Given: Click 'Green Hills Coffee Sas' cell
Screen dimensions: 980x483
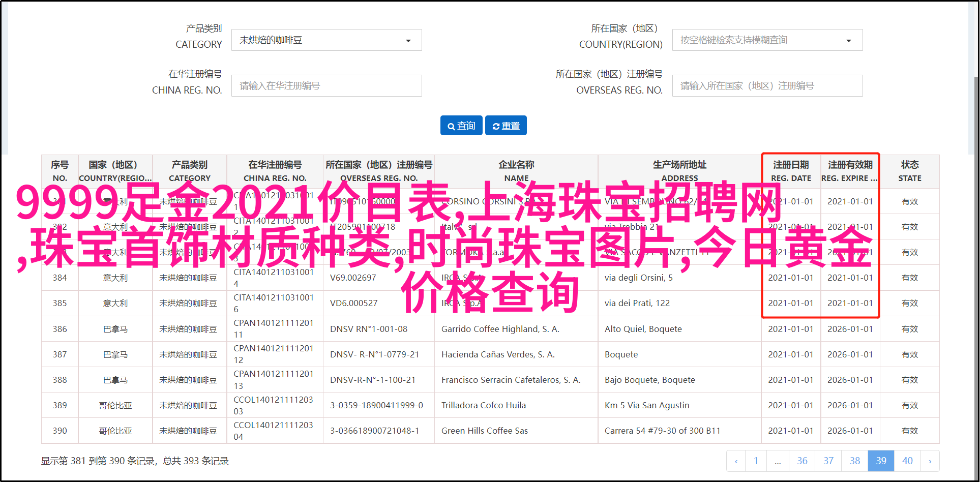Looking at the screenshot, I should (x=516, y=431).
